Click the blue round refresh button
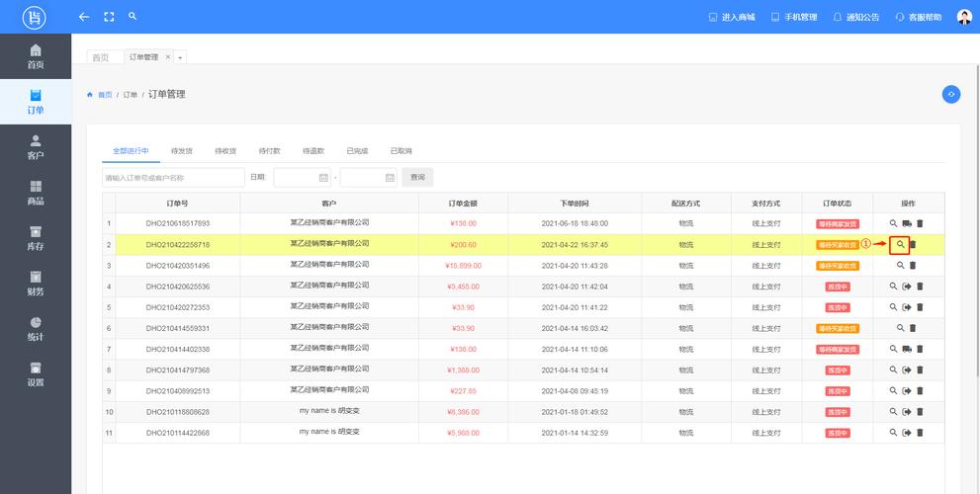The height and width of the screenshot is (494, 980). tap(950, 94)
